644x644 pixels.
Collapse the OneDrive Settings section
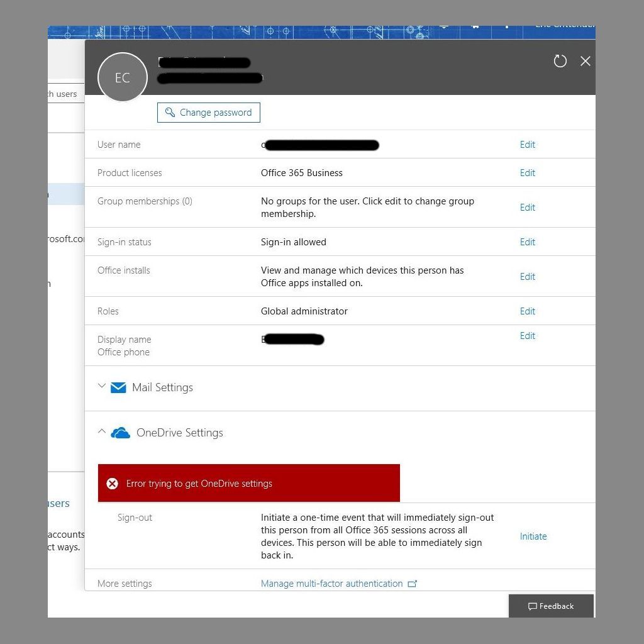102,431
